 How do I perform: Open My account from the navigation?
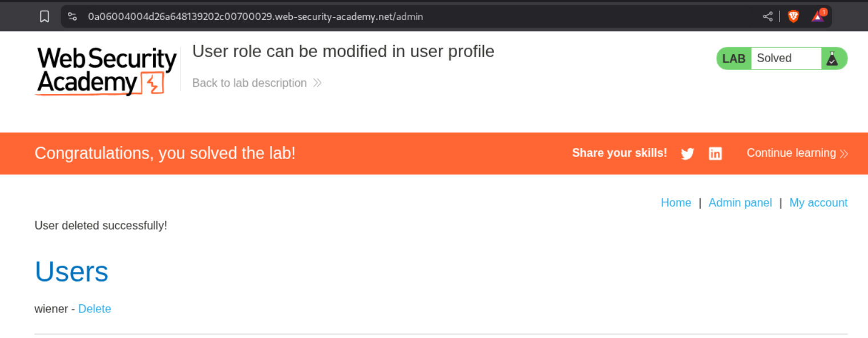[818, 203]
